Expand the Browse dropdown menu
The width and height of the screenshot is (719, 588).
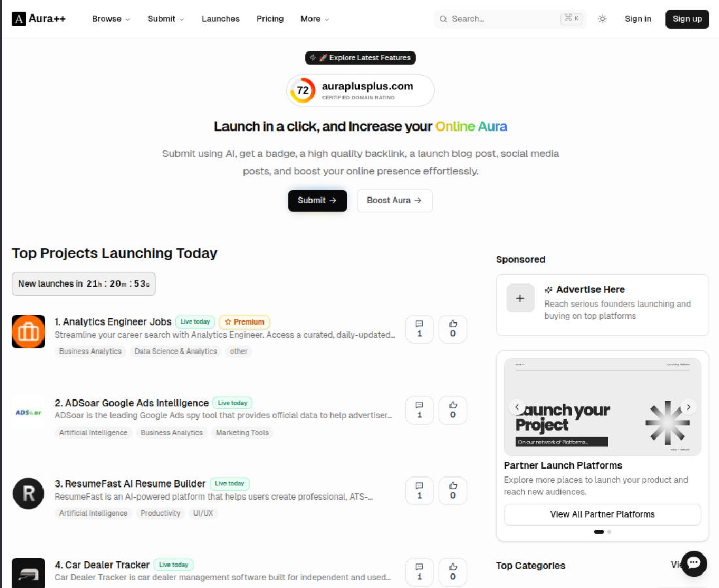pyautogui.click(x=111, y=19)
